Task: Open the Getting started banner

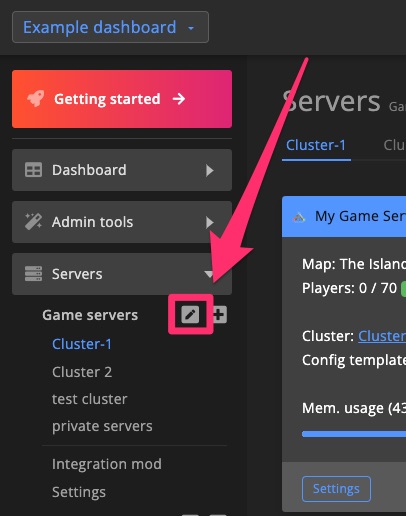Action: tap(122, 99)
